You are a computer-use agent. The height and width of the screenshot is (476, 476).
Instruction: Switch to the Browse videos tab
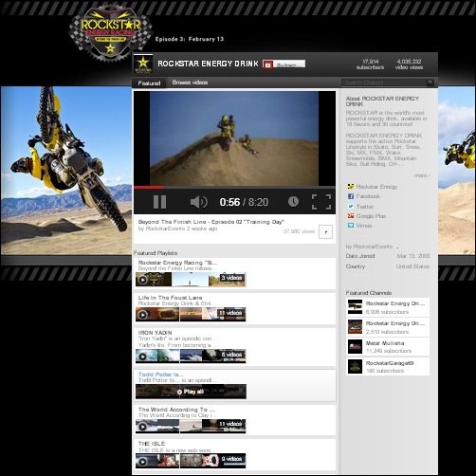coord(190,82)
